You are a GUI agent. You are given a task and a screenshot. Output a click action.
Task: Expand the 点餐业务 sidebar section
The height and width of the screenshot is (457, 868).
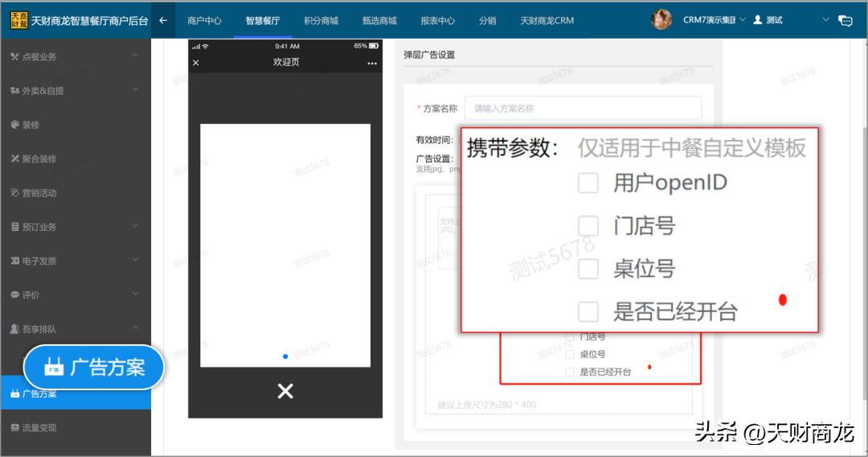pyautogui.click(x=135, y=56)
